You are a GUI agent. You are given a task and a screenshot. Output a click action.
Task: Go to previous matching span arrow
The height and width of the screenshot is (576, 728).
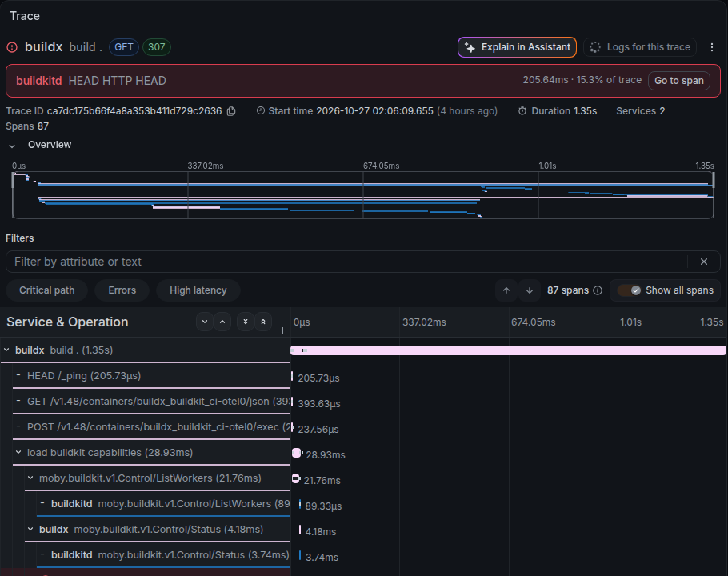[x=506, y=290]
